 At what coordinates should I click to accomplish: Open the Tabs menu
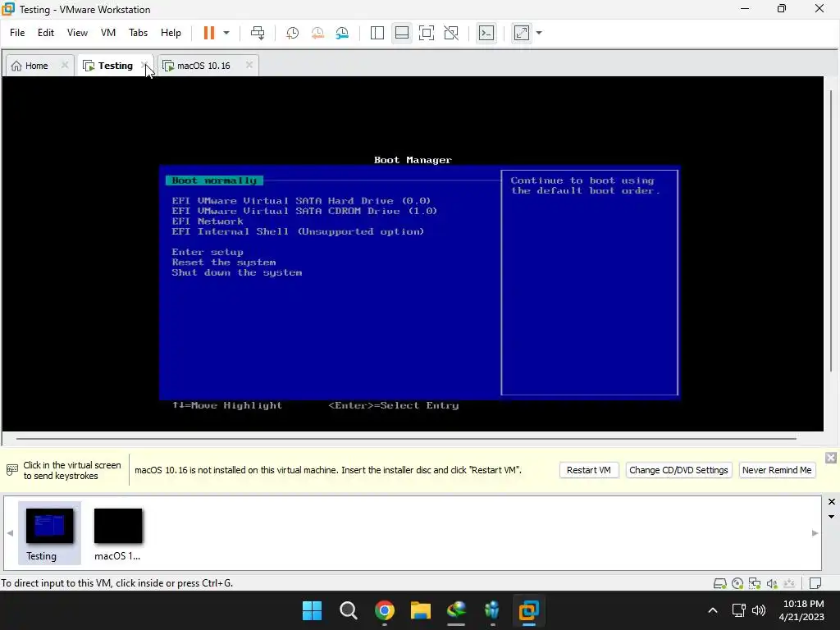(x=138, y=33)
